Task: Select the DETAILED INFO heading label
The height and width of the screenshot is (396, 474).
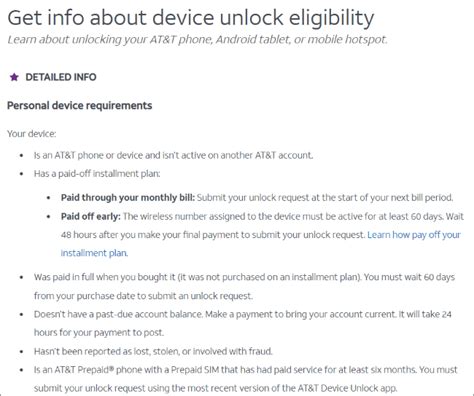Action: [61, 77]
